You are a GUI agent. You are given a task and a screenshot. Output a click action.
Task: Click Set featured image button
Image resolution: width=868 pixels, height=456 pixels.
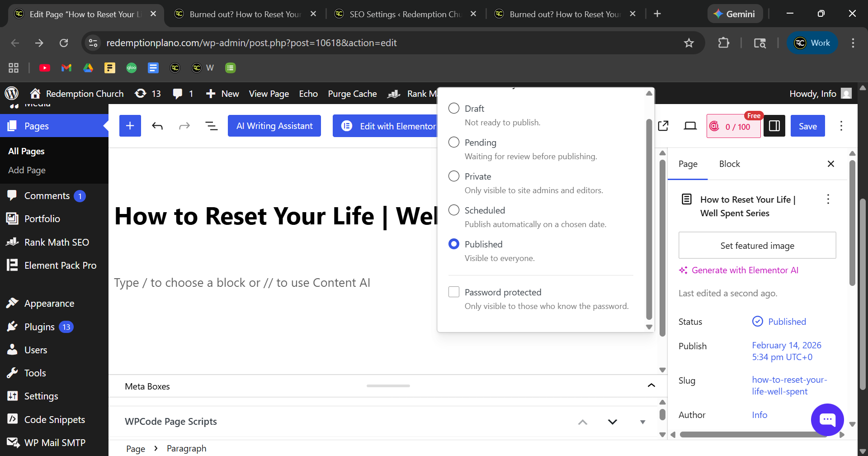[757, 246]
